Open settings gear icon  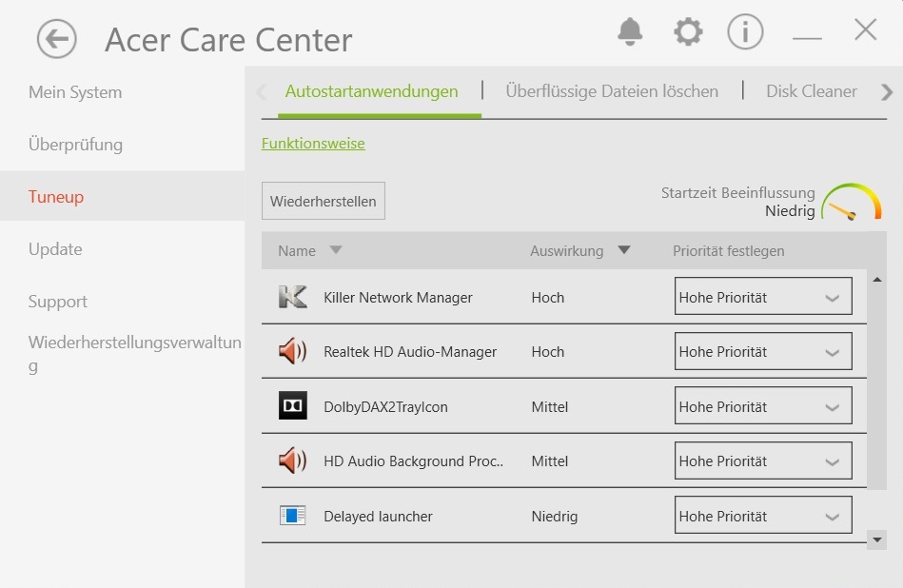[x=688, y=32]
